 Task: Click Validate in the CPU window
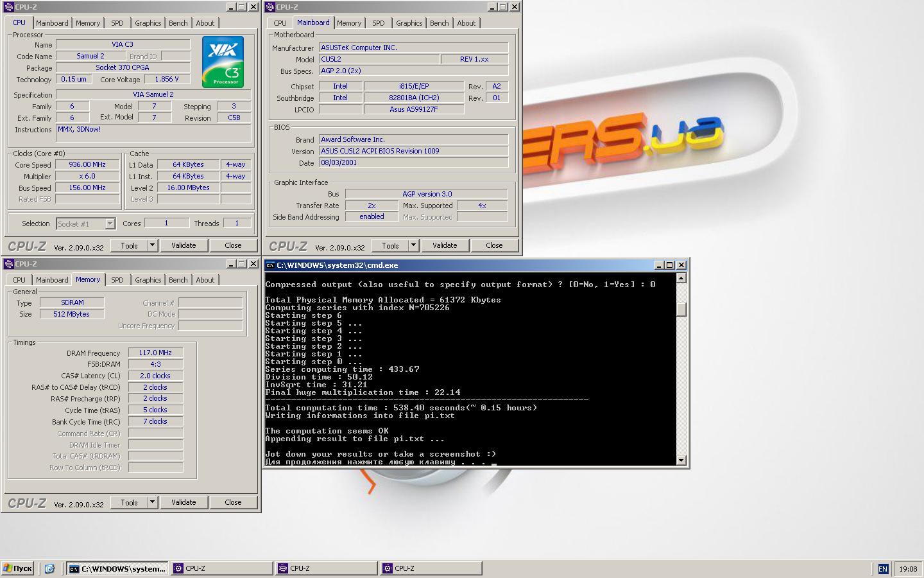[x=184, y=245]
